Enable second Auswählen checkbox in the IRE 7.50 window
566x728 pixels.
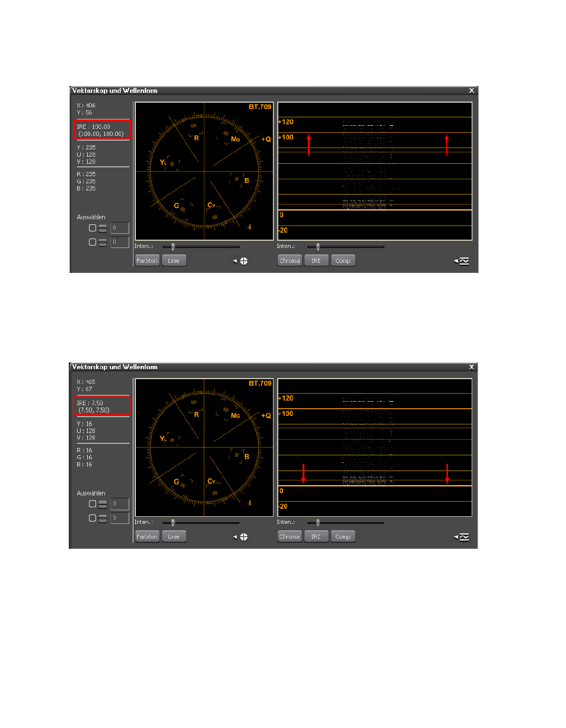pos(92,518)
